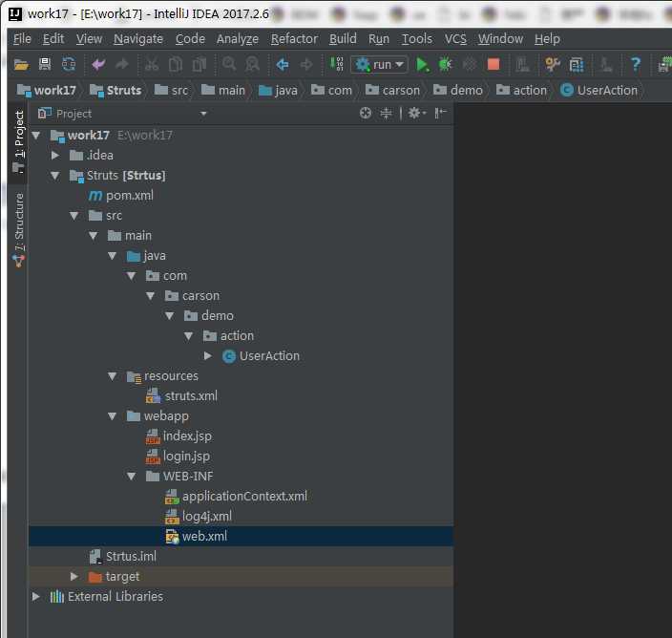Toggle the 7: Structure side tab
Image resolution: width=672 pixels, height=638 pixels.
(x=18, y=230)
